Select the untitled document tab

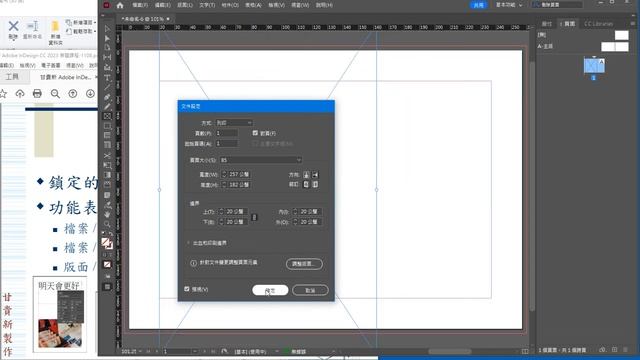145,19
